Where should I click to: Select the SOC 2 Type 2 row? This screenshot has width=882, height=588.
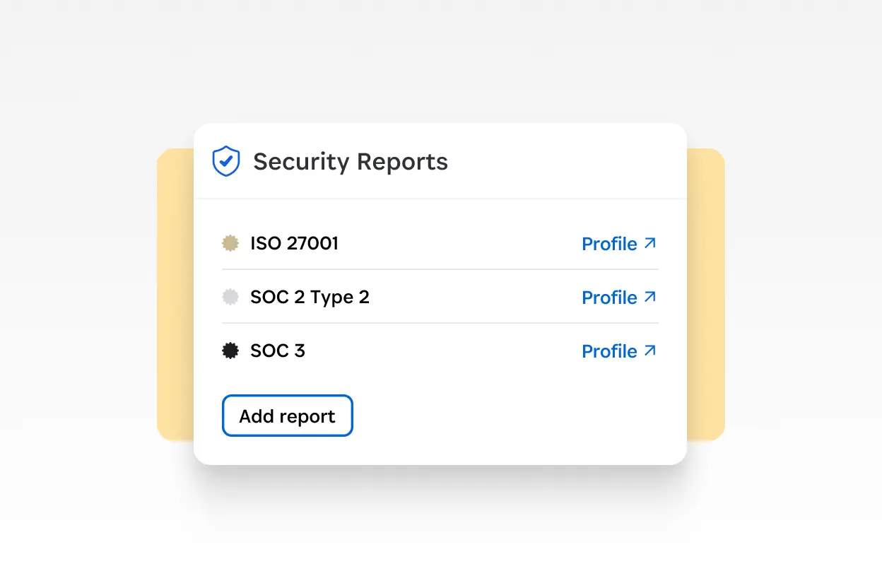tap(310, 297)
